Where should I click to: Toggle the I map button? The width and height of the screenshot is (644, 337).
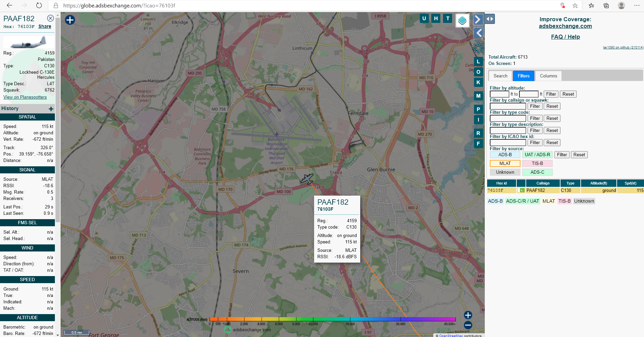pyautogui.click(x=478, y=120)
